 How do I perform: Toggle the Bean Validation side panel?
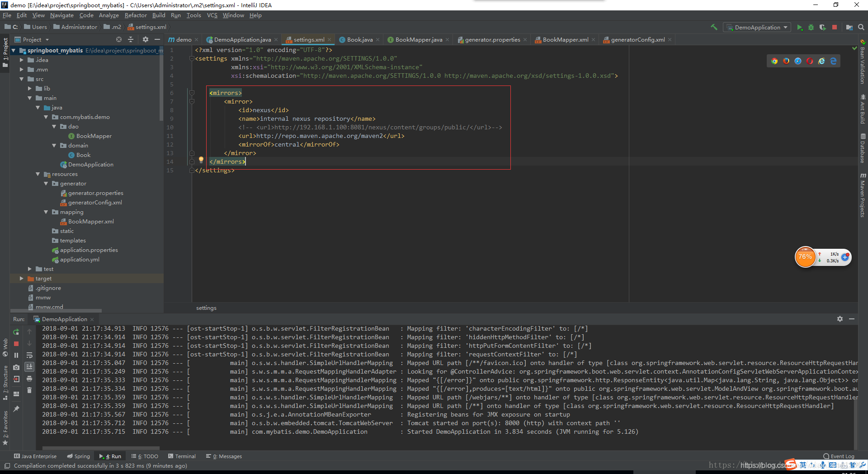[863, 63]
